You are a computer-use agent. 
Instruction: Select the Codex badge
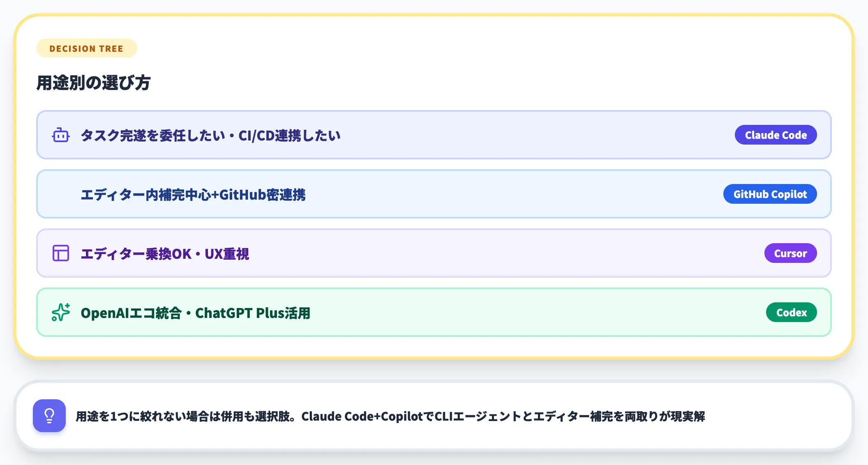[x=791, y=312]
